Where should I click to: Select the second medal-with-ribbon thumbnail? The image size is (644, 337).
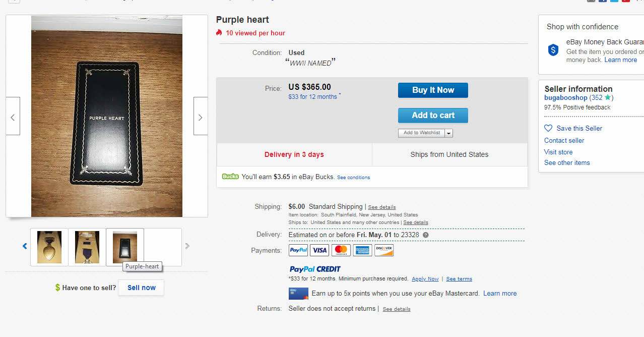point(87,247)
